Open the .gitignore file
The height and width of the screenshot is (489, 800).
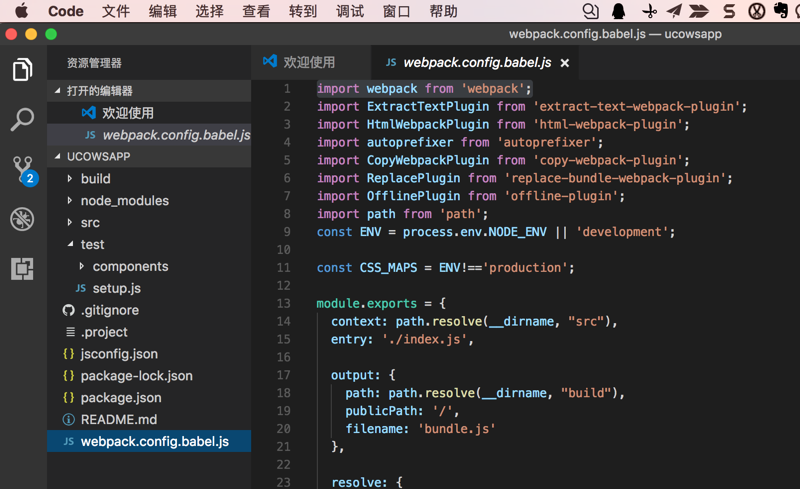[x=149, y=310]
